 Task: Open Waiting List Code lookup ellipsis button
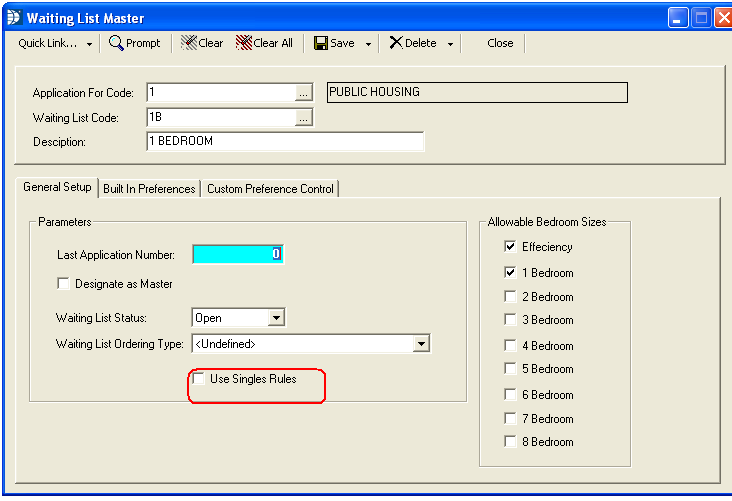[x=304, y=118]
